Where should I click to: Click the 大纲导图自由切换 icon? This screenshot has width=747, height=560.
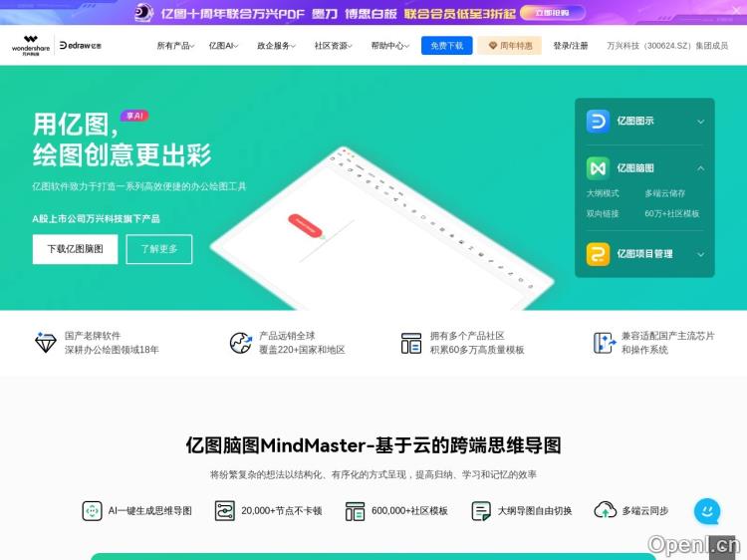(x=481, y=511)
